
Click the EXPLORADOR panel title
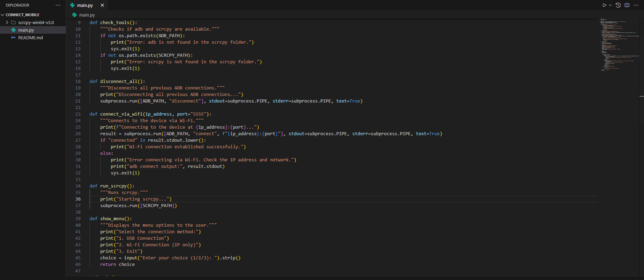tap(18, 5)
